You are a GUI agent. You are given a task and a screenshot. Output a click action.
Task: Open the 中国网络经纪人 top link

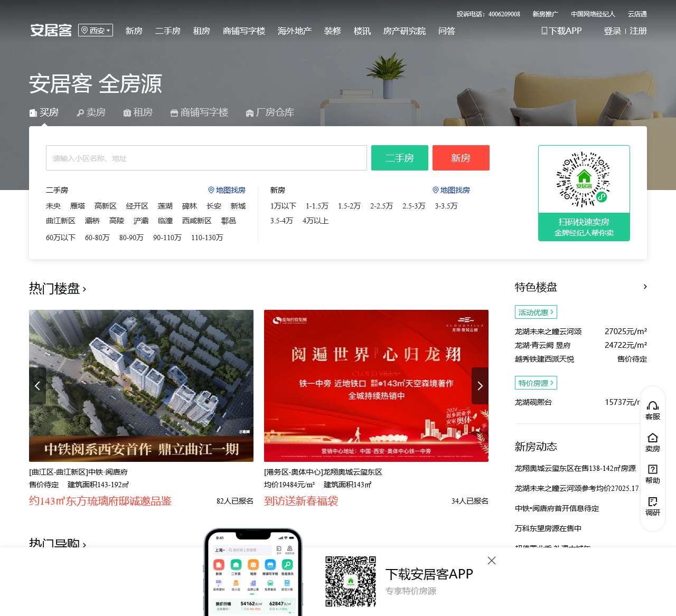coord(593,14)
